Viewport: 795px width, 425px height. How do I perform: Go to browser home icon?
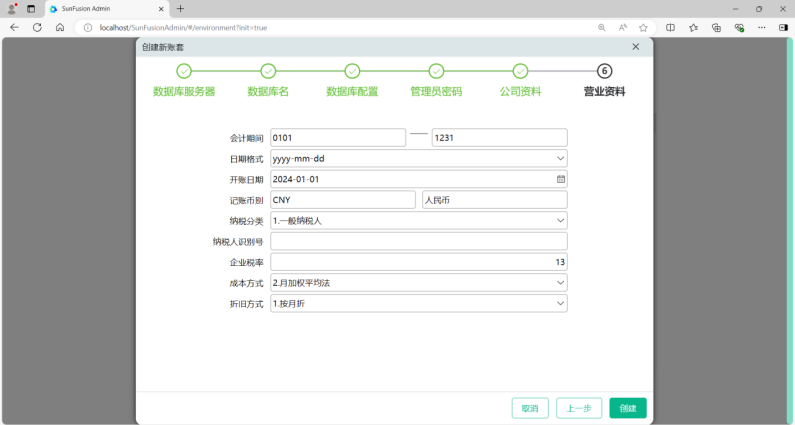60,27
